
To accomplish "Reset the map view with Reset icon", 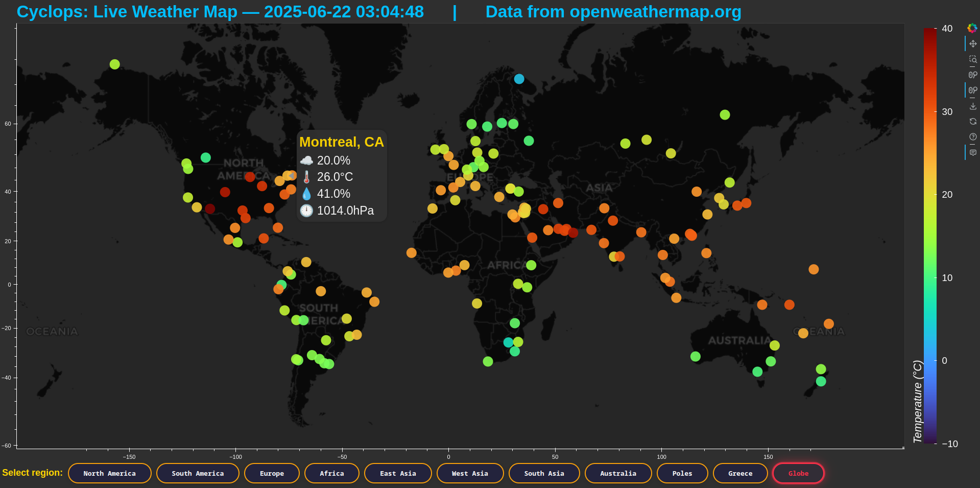I will tap(973, 122).
